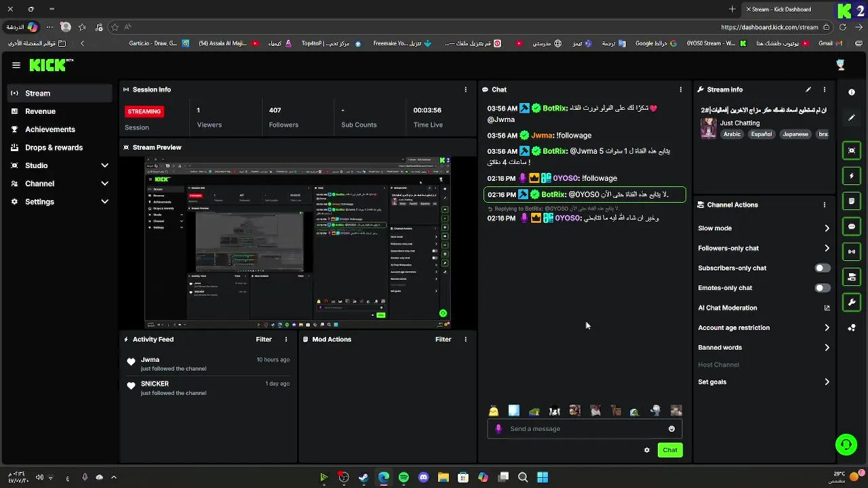Image resolution: width=868 pixels, height=488 pixels.
Task: Click the Just Chatting category thumbnail
Action: pos(709,129)
